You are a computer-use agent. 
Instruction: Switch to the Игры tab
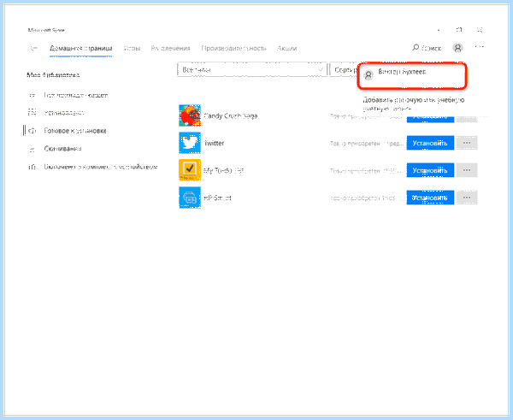click(x=132, y=49)
